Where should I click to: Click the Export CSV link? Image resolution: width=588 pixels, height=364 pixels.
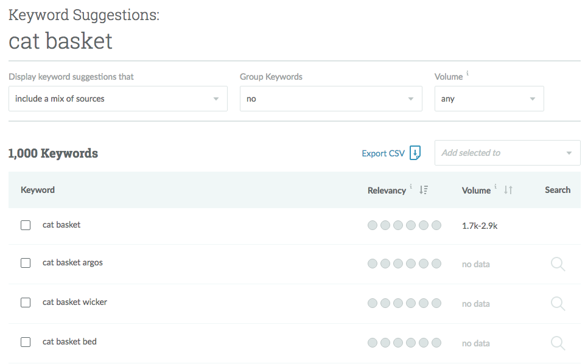point(383,153)
